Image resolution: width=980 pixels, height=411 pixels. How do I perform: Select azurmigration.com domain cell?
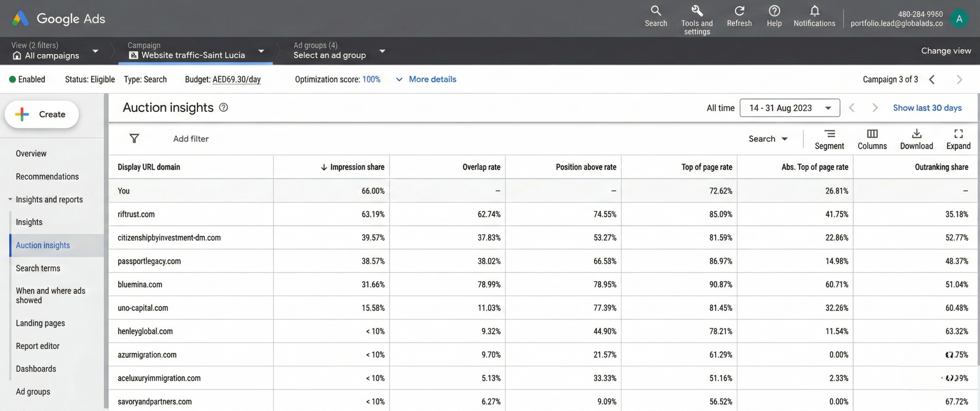coord(147,355)
